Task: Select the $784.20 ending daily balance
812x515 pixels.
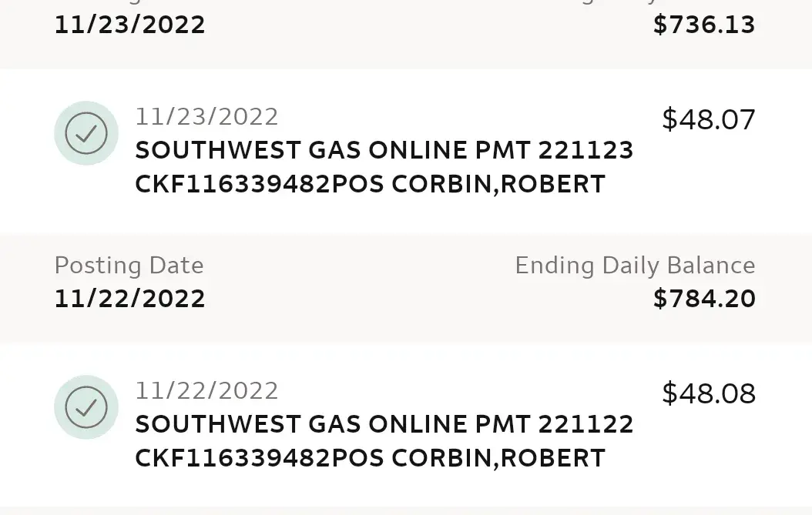Action: click(704, 299)
